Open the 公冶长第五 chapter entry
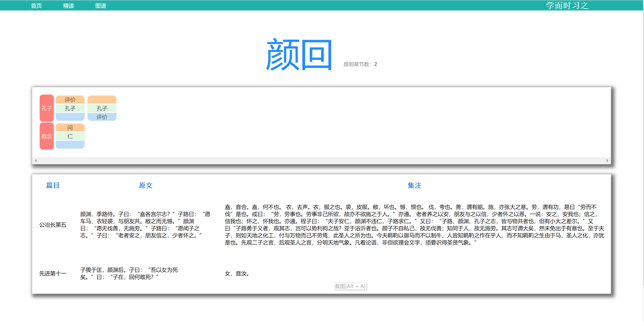 click(53, 225)
